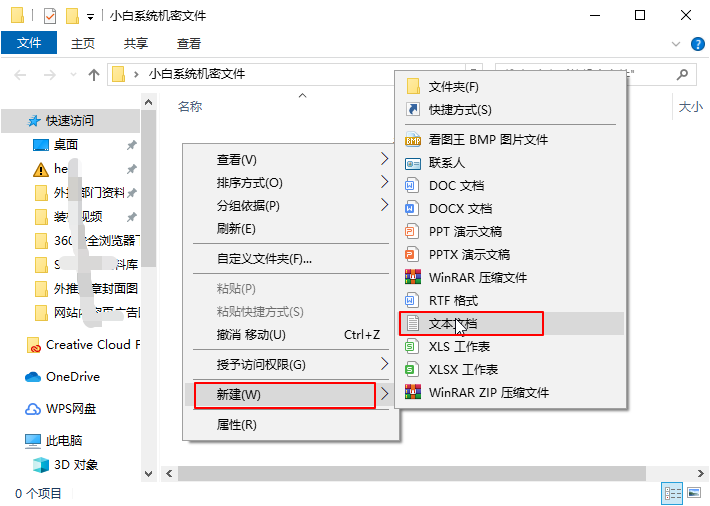Viewport: 710px width, 506px height.
Task: Open the 文件 ribbon tab
Action: point(29,43)
